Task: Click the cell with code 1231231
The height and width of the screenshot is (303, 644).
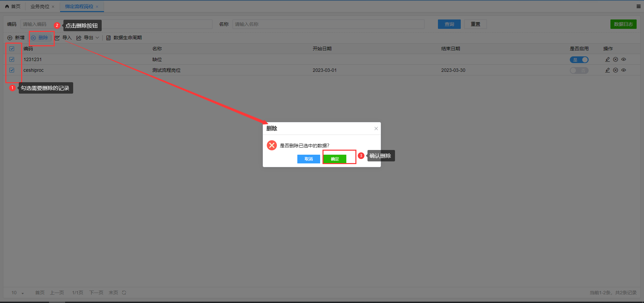Action: click(x=33, y=59)
